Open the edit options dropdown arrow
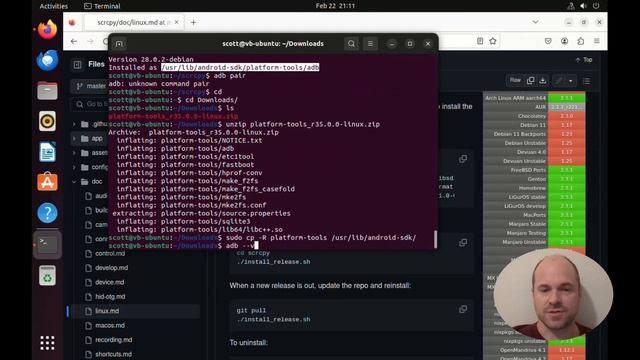Viewport: 640px width, 360px height. [x=571, y=81]
